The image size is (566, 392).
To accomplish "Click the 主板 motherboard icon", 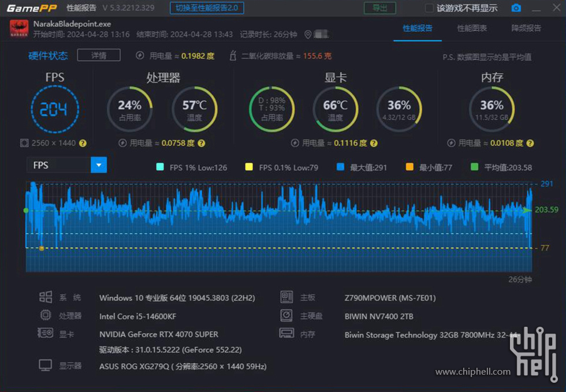I will tap(286, 297).
